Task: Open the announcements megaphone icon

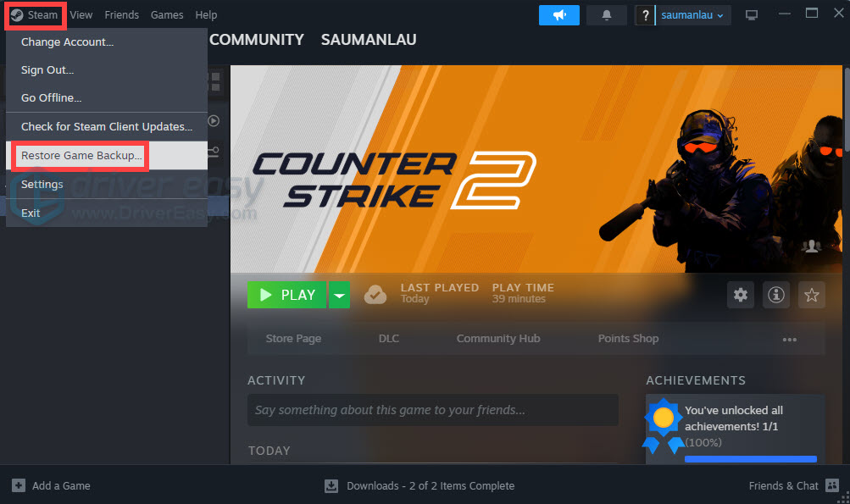Action: (558, 14)
